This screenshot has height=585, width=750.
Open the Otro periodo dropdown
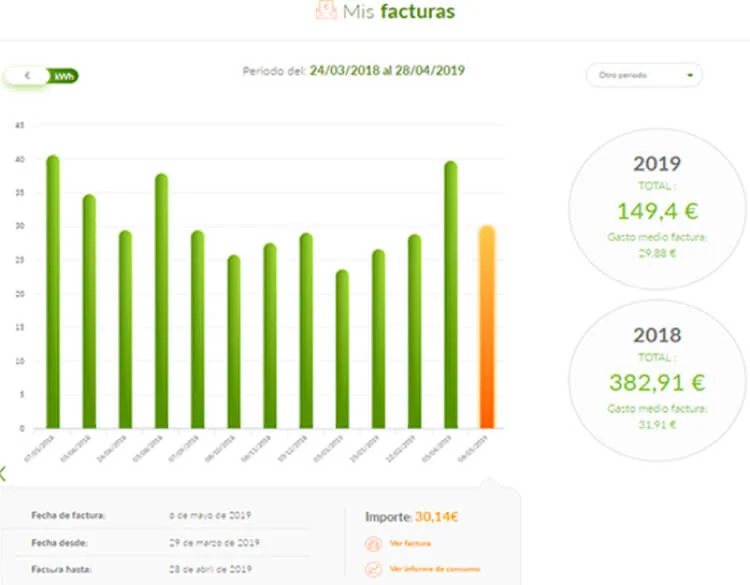[x=644, y=75]
